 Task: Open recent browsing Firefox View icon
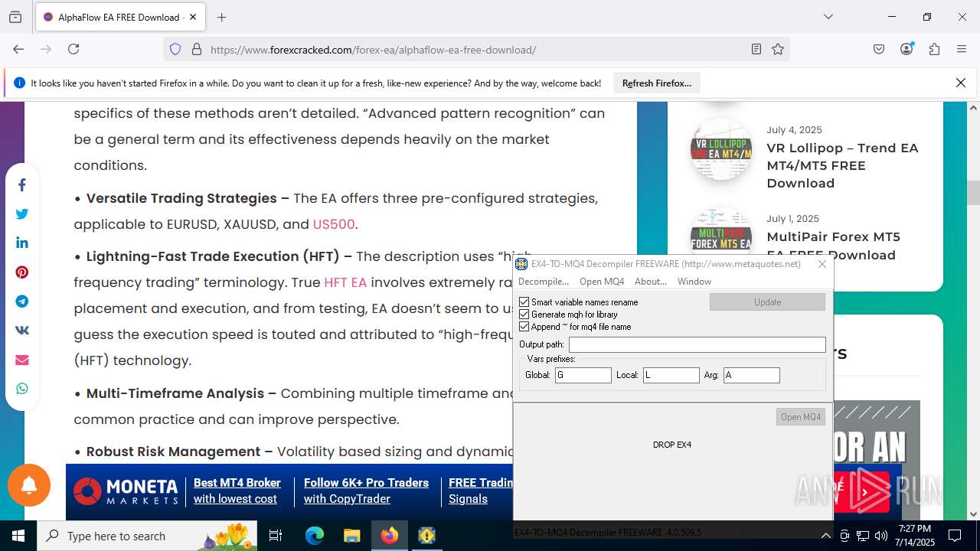click(x=15, y=17)
